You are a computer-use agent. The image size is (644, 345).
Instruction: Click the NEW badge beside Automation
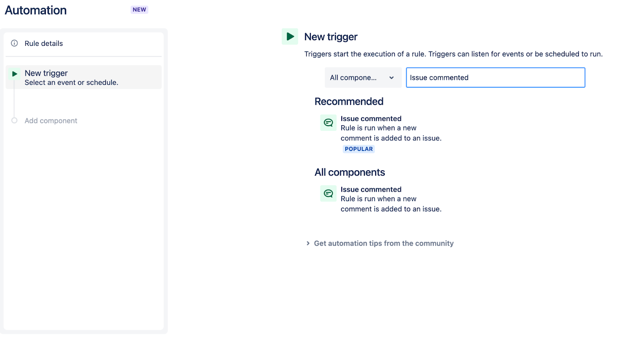(139, 10)
